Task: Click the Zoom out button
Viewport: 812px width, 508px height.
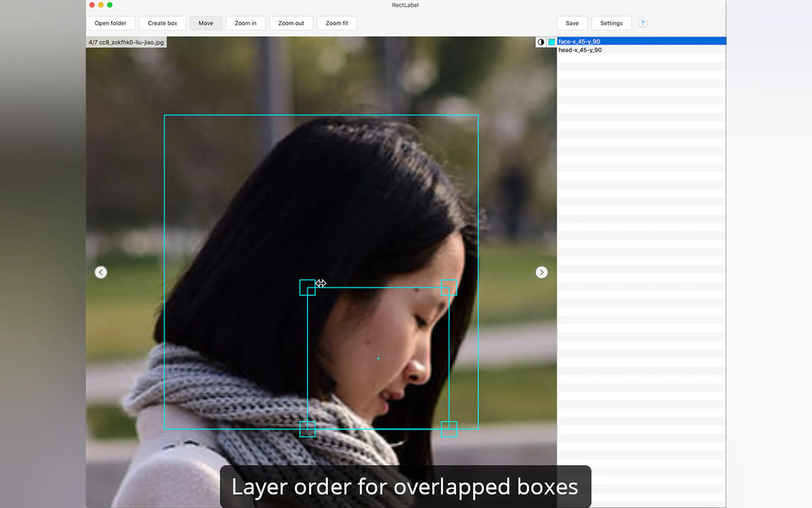Action: [x=291, y=23]
